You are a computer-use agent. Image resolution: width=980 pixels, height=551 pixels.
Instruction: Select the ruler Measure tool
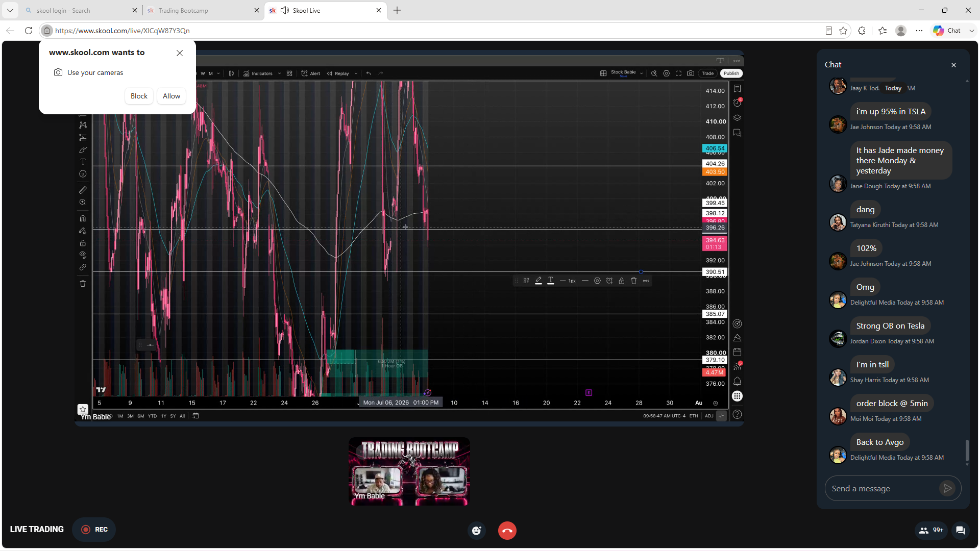click(83, 190)
